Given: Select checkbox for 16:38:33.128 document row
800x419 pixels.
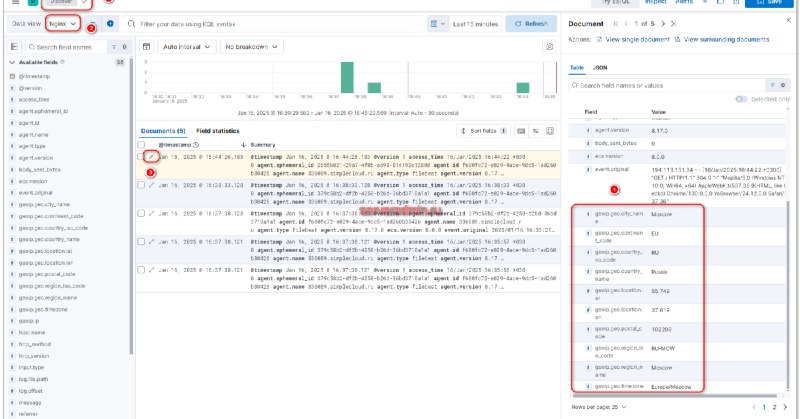Looking at the screenshot, I should pos(141,185).
